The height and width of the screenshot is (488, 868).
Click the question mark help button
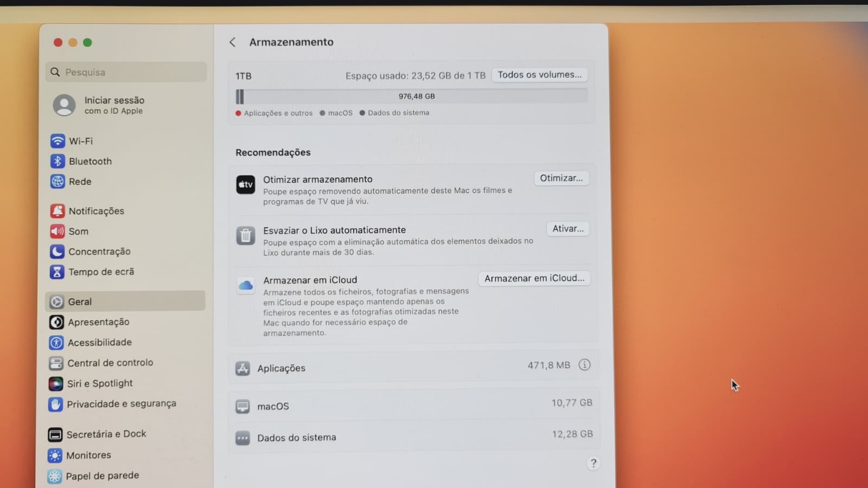593,463
